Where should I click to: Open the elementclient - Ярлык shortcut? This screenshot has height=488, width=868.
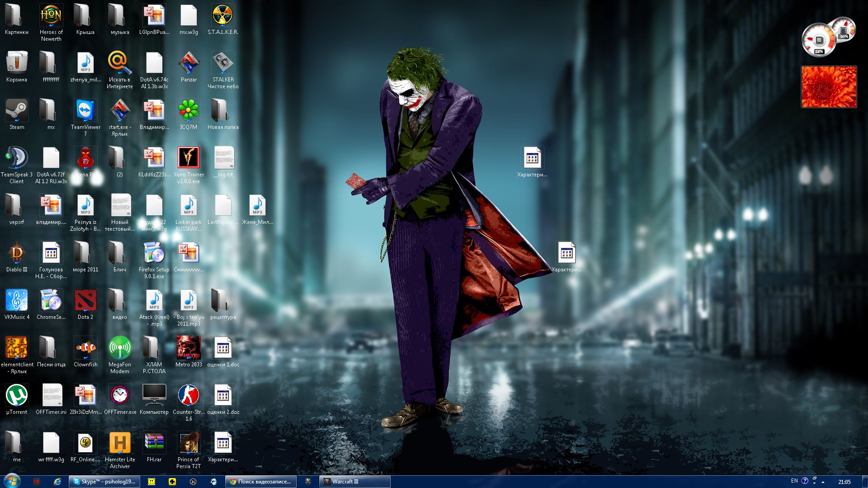(x=17, y=355)
